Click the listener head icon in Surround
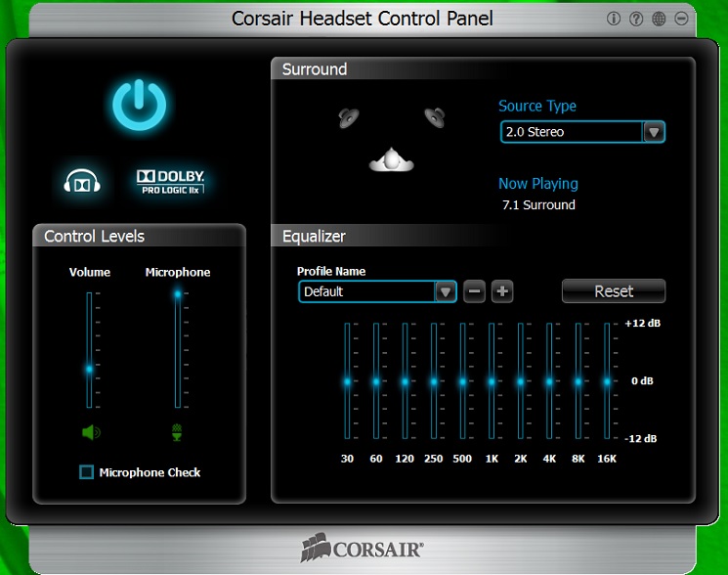This screenshot has width=728, height=575. tap(392, 159)
